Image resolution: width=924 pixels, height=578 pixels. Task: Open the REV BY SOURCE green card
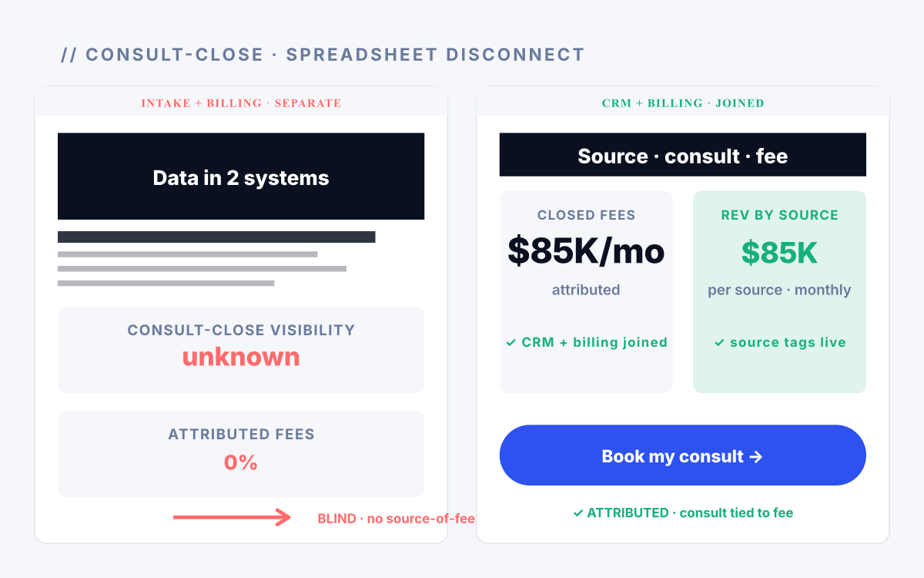pyautogui.click(x=779, y=292)
